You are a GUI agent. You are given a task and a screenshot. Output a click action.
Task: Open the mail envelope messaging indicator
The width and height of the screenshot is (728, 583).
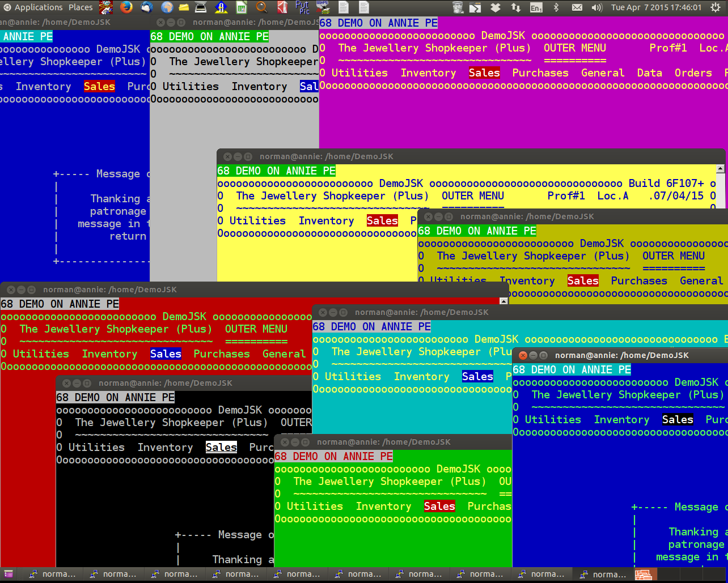(577, 7)
